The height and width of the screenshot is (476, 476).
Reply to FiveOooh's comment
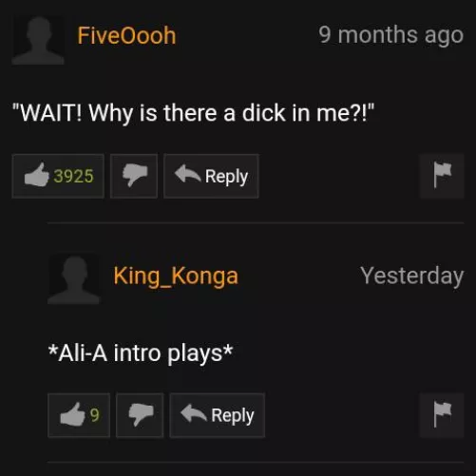[211, 176]
